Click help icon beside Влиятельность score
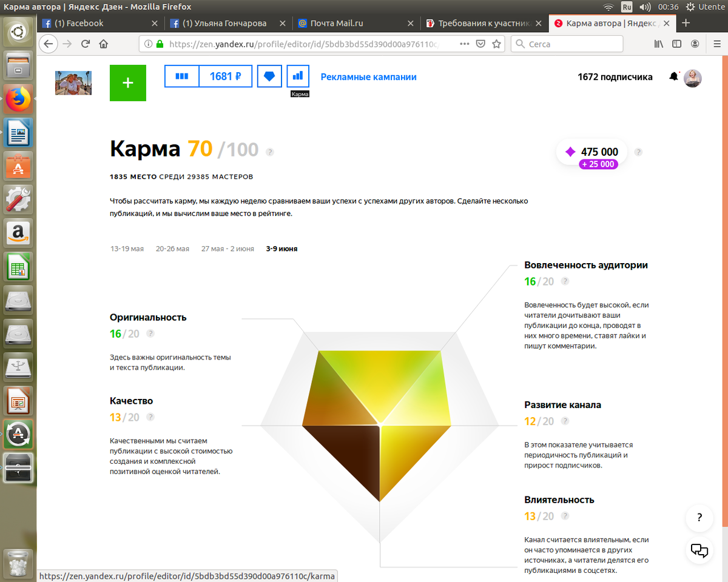 tap(565, 516)
